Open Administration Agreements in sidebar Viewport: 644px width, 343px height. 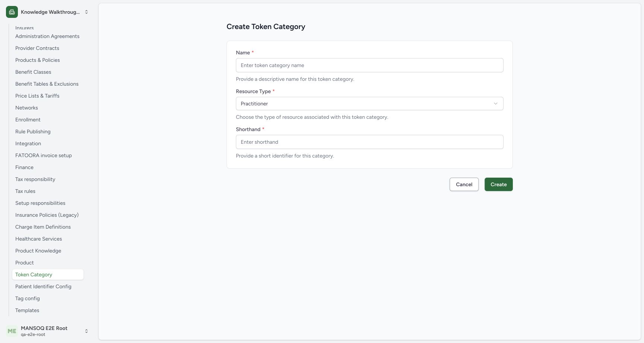pos(47,36)
